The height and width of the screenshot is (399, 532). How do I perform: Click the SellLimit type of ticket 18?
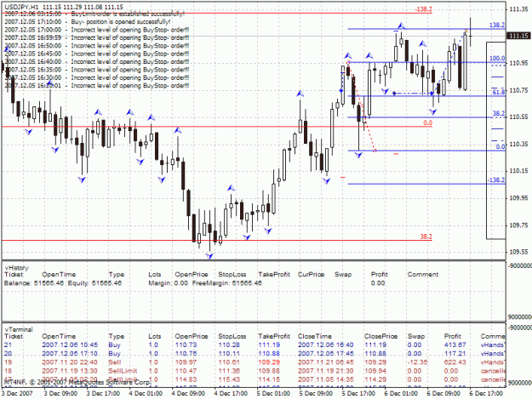click(123, 371)
